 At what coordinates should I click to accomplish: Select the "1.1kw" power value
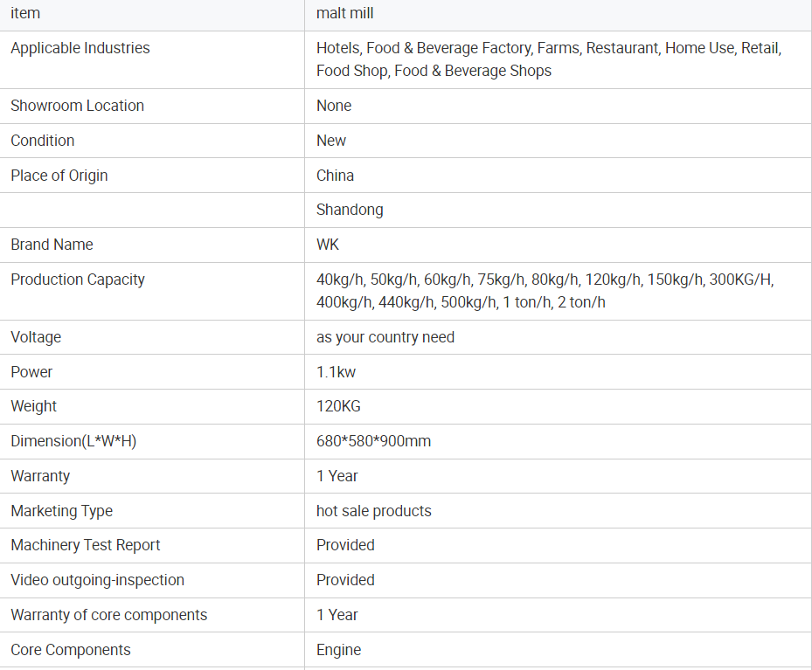point(337,372)
